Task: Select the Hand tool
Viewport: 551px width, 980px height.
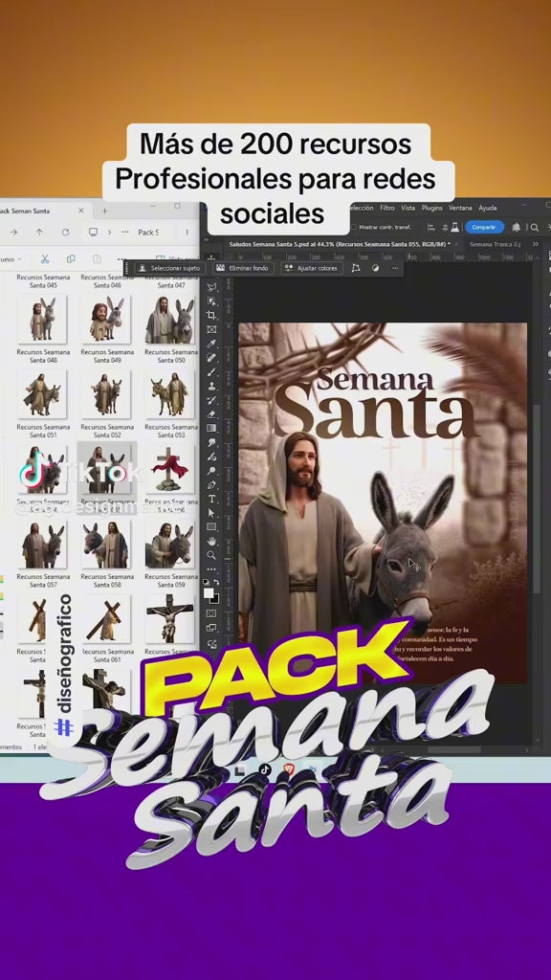Action: click(211, 542)
